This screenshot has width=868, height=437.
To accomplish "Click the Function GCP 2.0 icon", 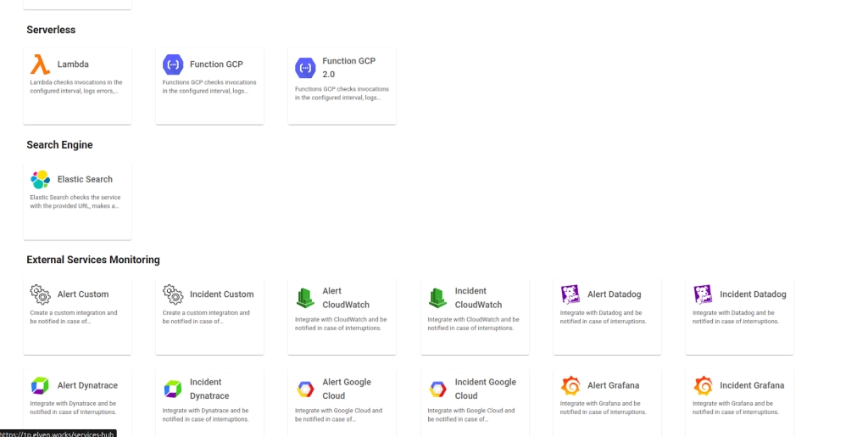I will (x=305, y=68).
